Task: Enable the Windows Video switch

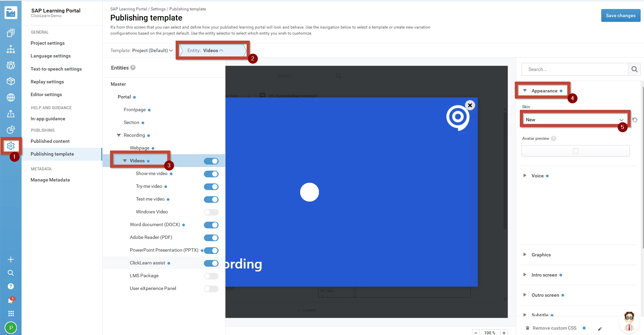Action: click(x=211, y=212)
